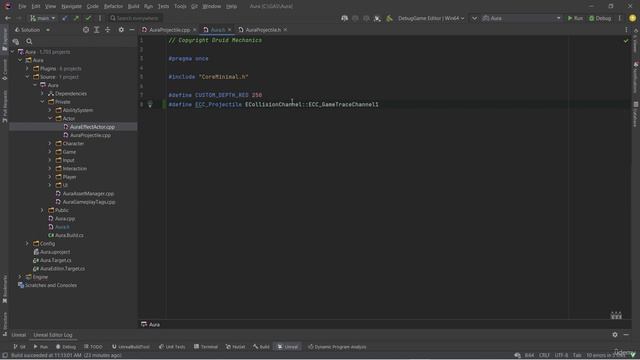Hide the Solution panel with minus icon

[x=132, y=30]
